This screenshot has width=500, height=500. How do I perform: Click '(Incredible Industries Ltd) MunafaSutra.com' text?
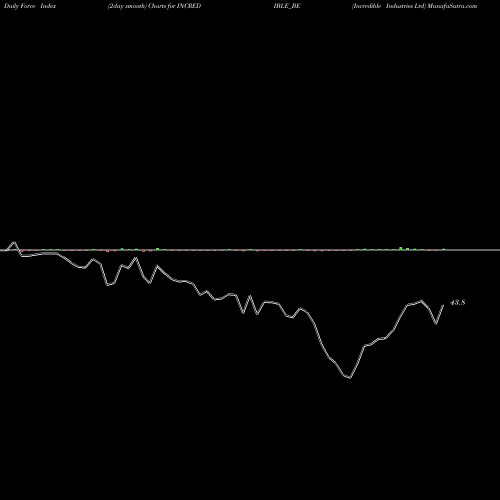pos(414,6)
